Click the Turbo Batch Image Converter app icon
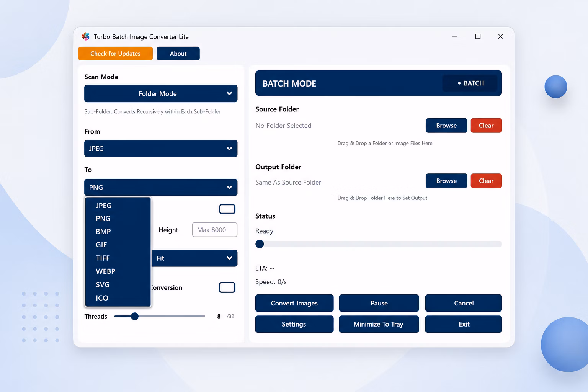The width and height of the screenshot is (588, 392). point(85,36)
